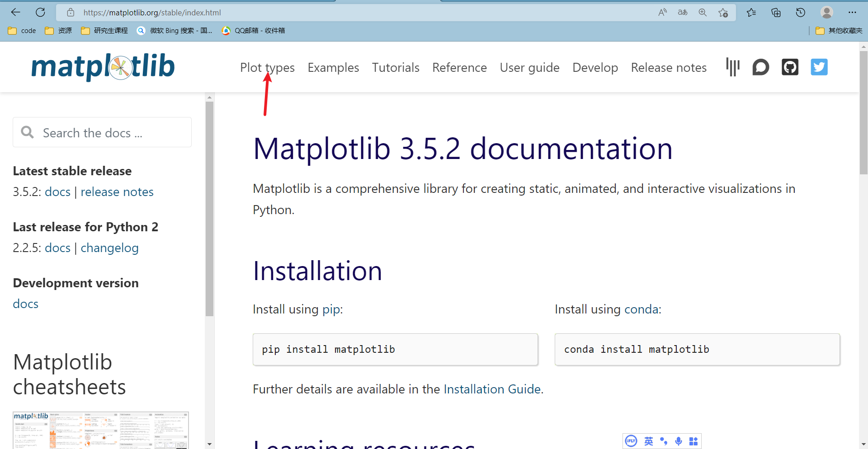Click the sidebar scroll down arrow
868x449 pixels.
point(209,444)
